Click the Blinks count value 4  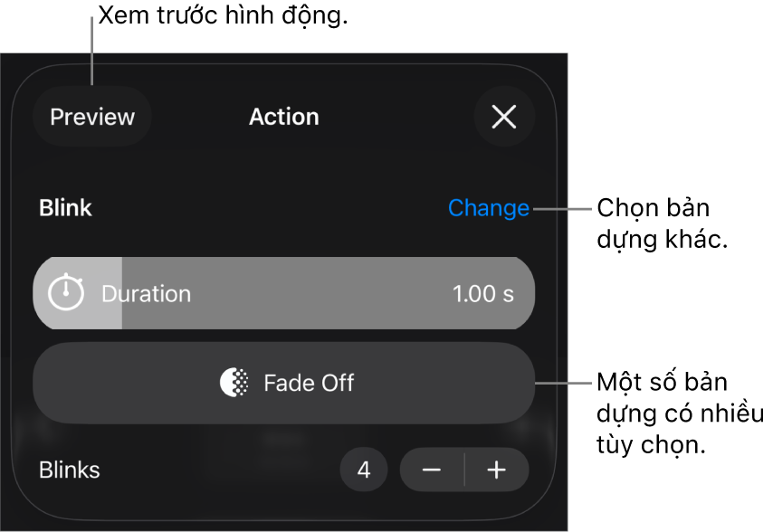coord(364,470)
